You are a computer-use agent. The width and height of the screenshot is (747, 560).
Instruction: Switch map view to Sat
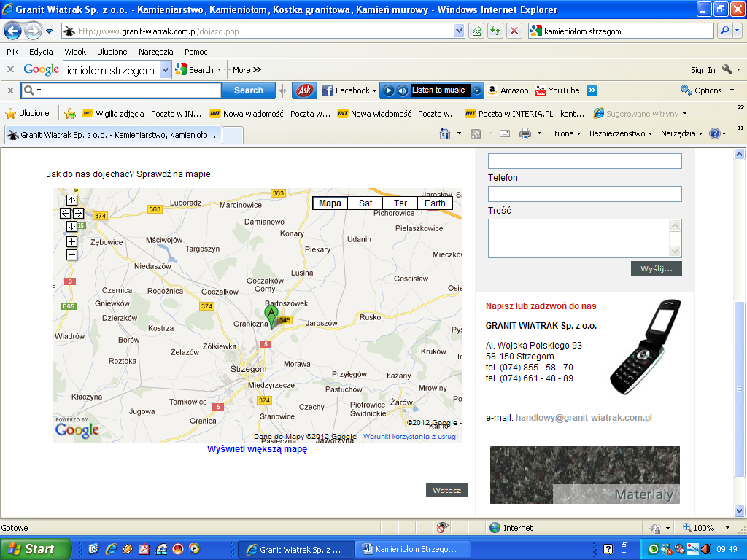pos(365,203)
